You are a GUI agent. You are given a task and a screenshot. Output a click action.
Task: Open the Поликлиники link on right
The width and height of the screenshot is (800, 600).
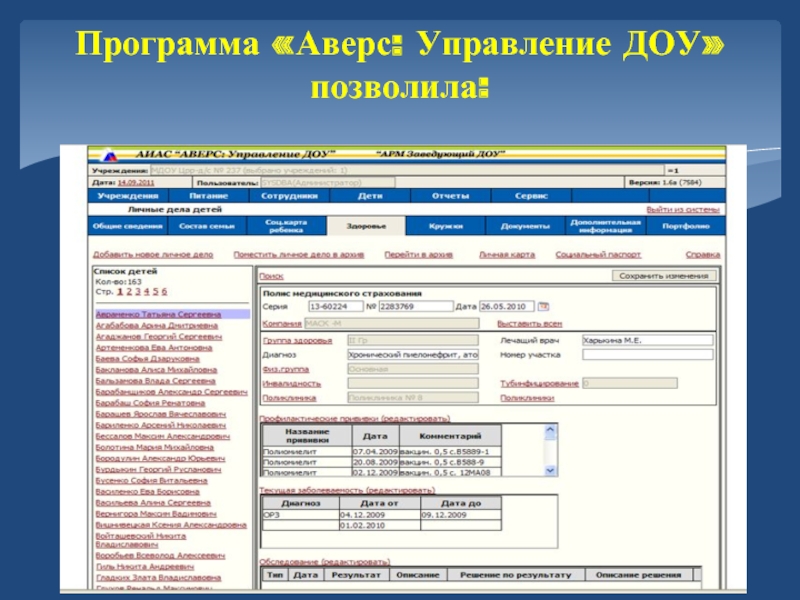click(527, 398)
